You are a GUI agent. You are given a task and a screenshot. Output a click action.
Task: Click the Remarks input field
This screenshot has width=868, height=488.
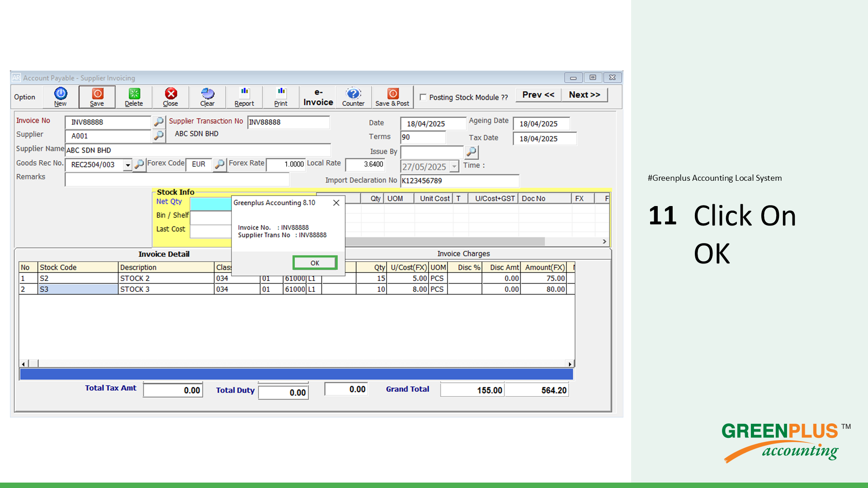point(177,179)
